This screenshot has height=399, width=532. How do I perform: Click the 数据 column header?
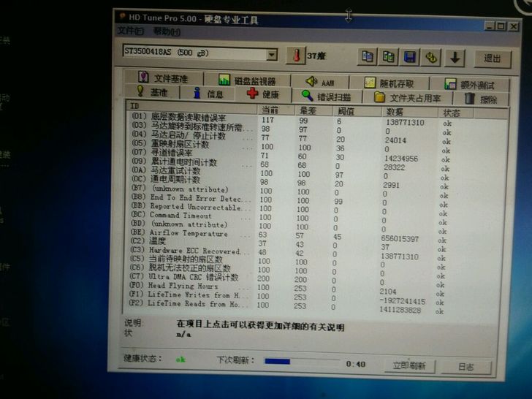pos(410,112)
